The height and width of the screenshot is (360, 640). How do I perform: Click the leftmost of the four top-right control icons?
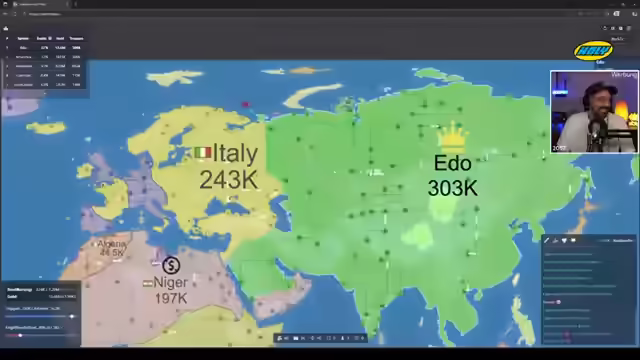[x=604, y=28]
